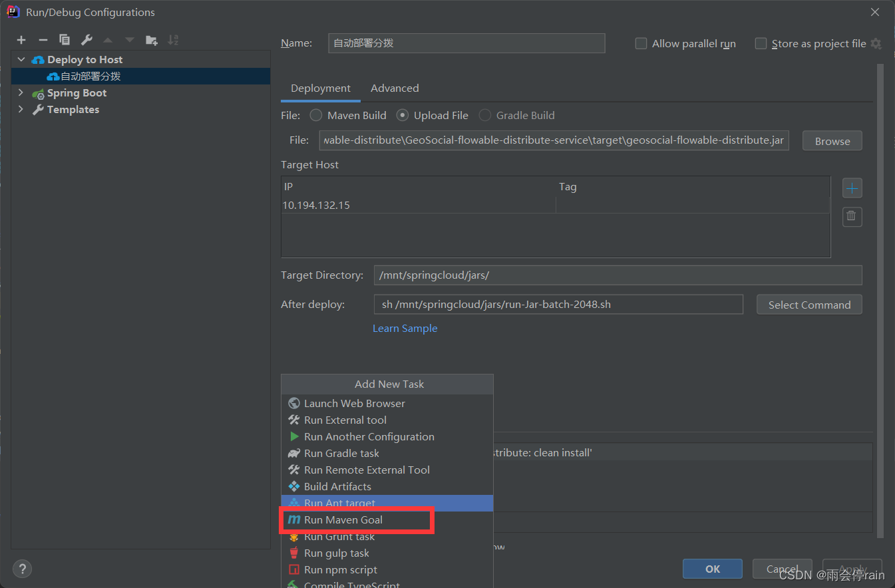Click the File path input field
The image size is (895, 588).
tap(554, 141)
